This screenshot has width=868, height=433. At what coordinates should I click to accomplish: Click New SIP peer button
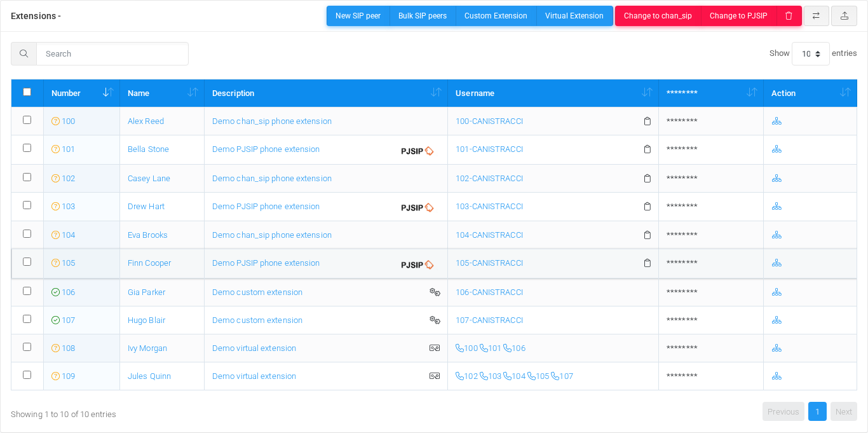click(358, 16)
